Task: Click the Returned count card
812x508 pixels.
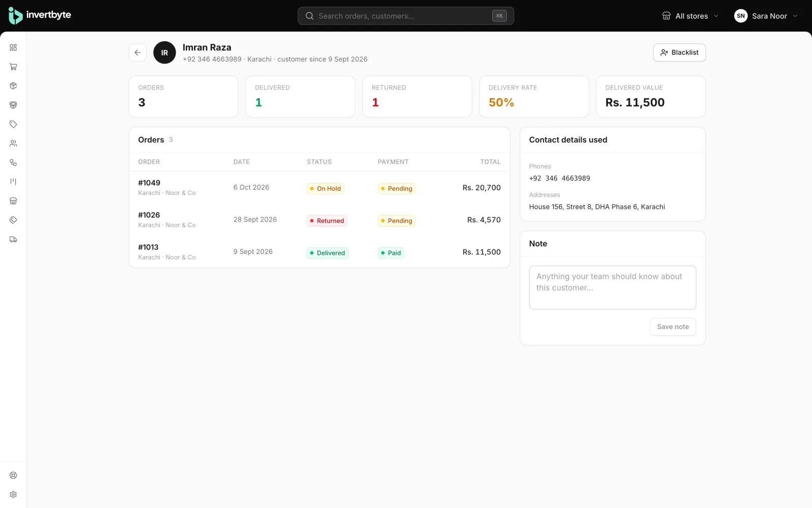Action: 417,97
